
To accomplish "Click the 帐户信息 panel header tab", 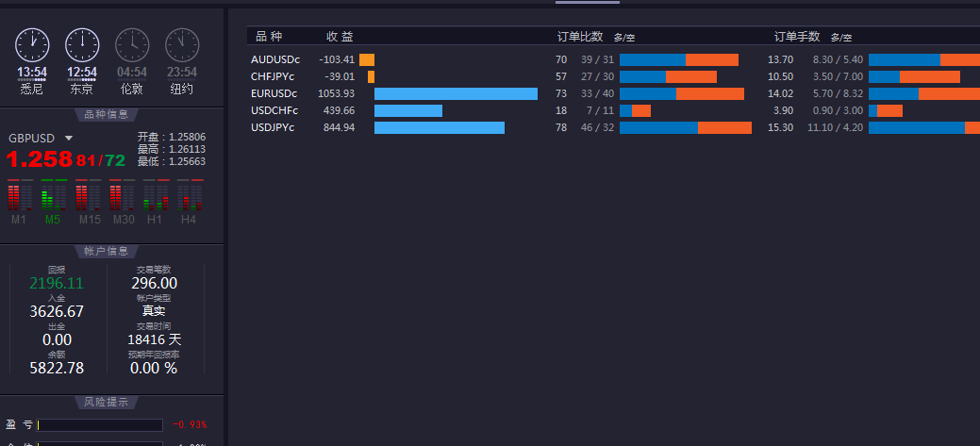I will (x=106, y=251).
